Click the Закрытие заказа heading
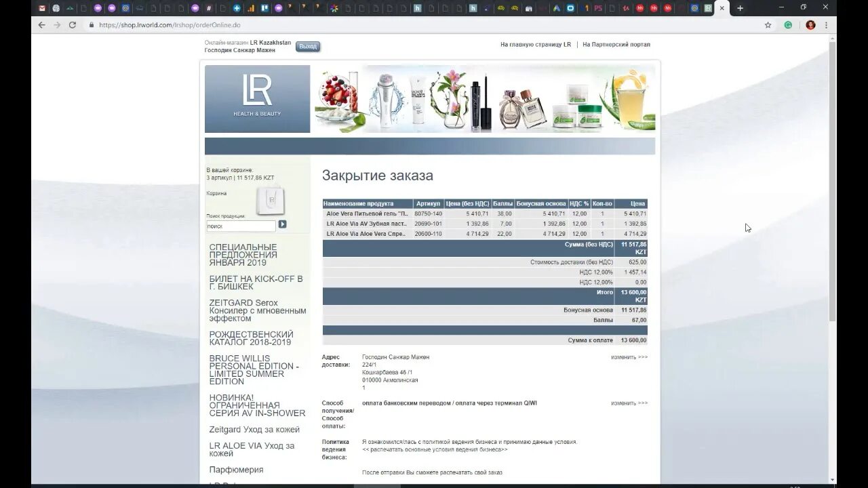 click(x=378, y=176)
